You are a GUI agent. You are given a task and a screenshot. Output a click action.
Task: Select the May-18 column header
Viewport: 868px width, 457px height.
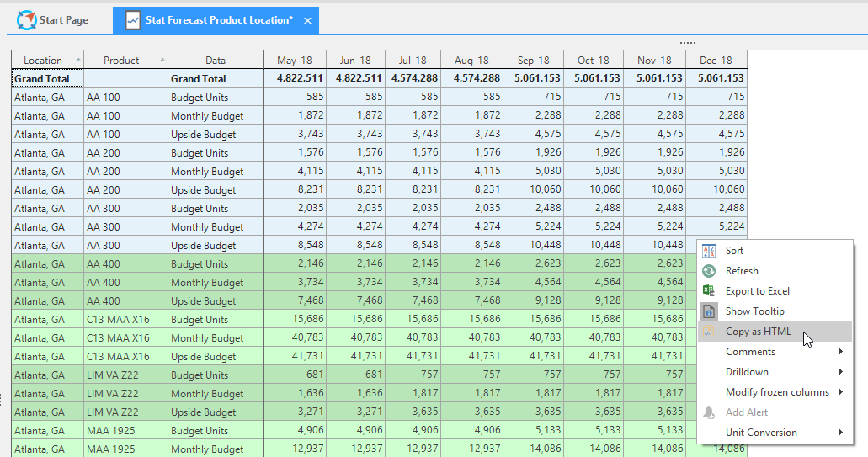tap(295, 61)
